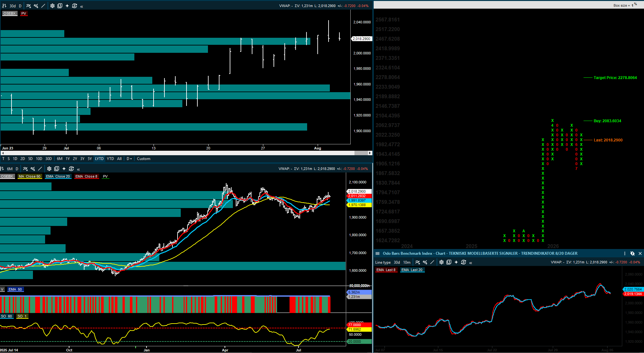
Task: Open the three-dot options of the Oslo Børs Benchmark Index window
Action: (625, 253)
